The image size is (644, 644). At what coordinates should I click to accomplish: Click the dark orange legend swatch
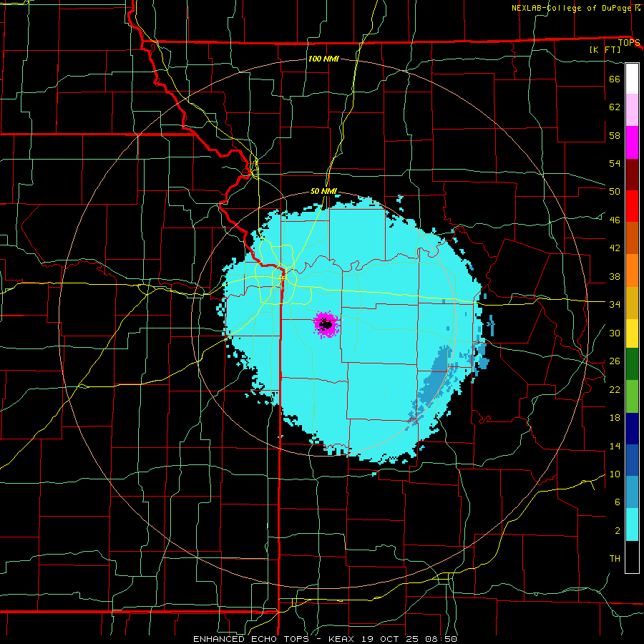tap(632, 238)
